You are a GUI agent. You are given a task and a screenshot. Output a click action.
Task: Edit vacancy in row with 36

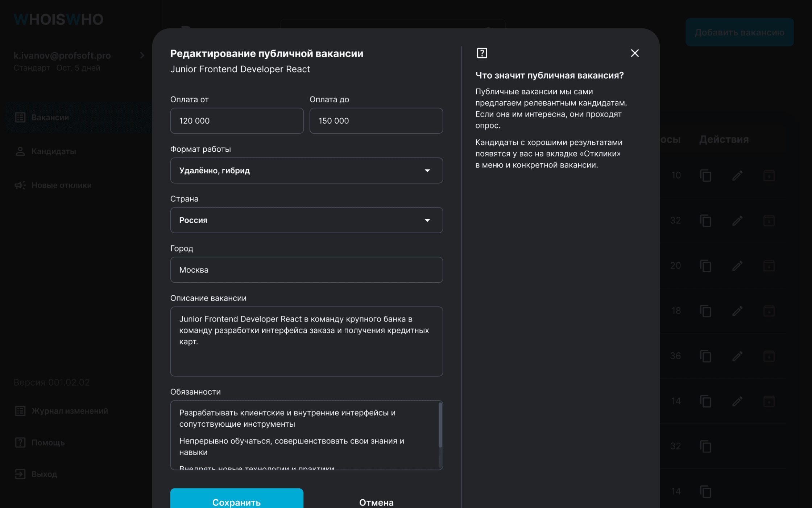[x=737, y=356]
